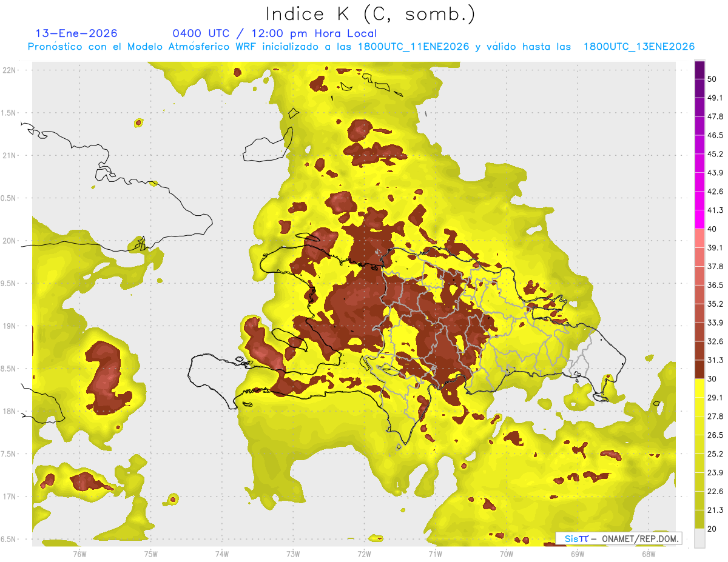Click the colorbar value "23.9"
This screenshot has height=562, width=728.
[x=715, y=473]
